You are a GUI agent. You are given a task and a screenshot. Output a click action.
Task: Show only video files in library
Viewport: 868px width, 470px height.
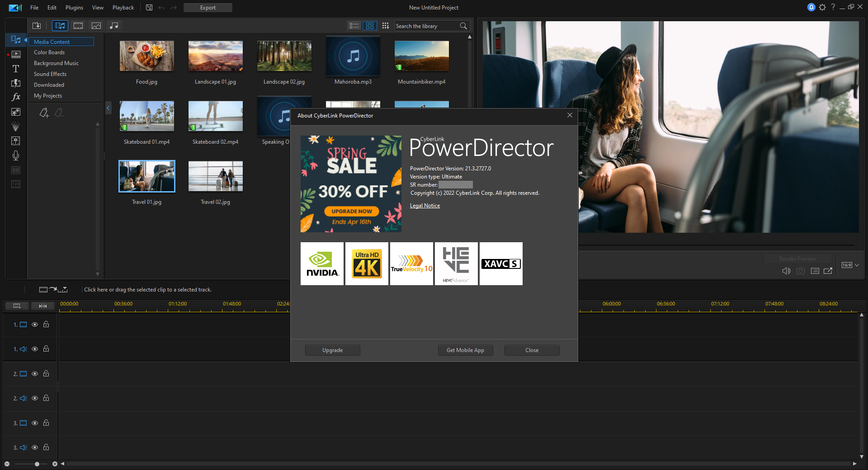pyautogui.click(x=78, y=26)
